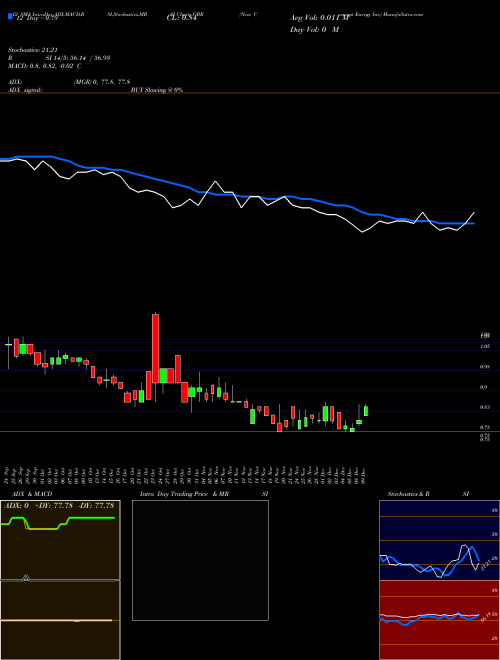500x660 pixels.
Task: Click the 'Intra Day Trading Price & MRSI' title
Action: pos(204,493)
